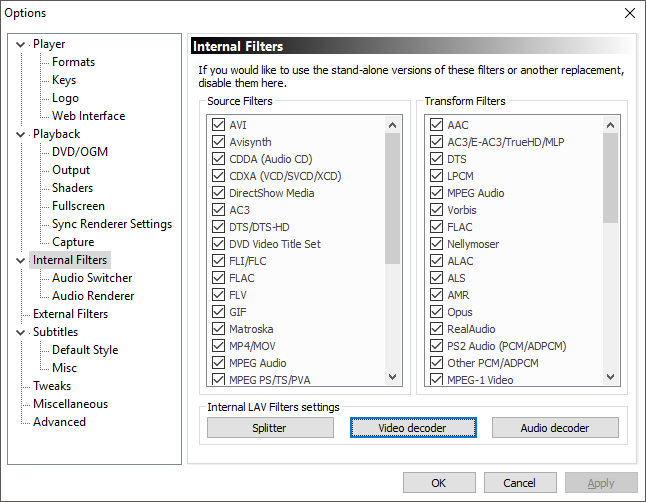
Task: Open the Misc subtitles page
Action: pyautogui.click(x=64, y=368)
